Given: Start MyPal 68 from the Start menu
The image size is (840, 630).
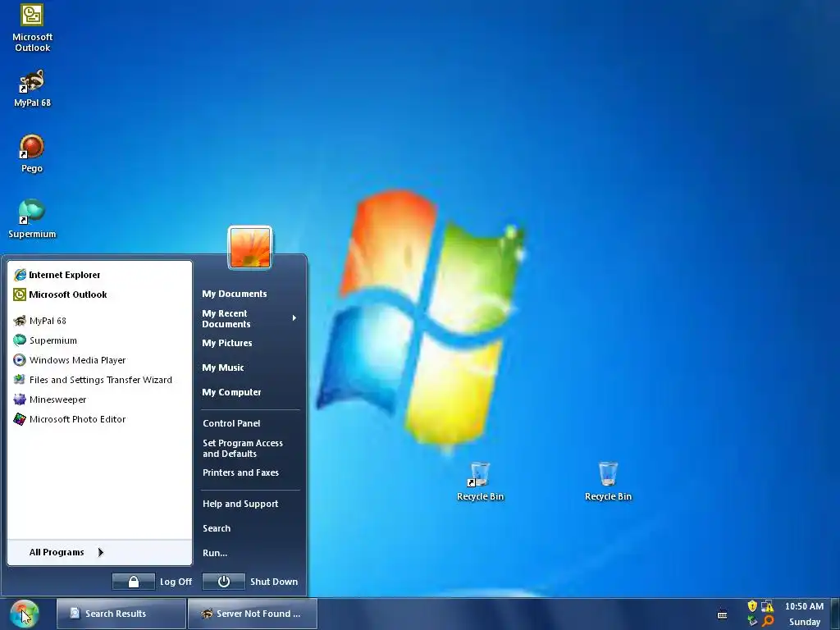Looking at the screenshot, I should 99,321.
